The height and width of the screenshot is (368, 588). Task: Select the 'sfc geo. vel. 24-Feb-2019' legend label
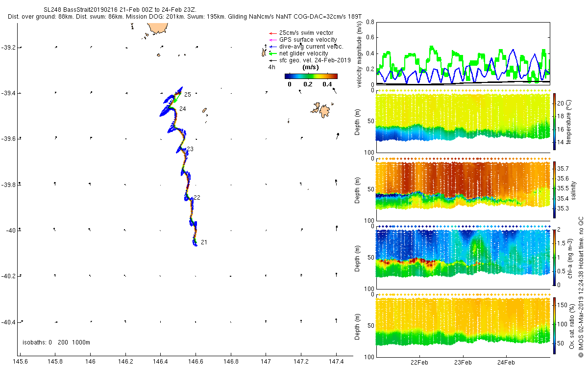315,60
